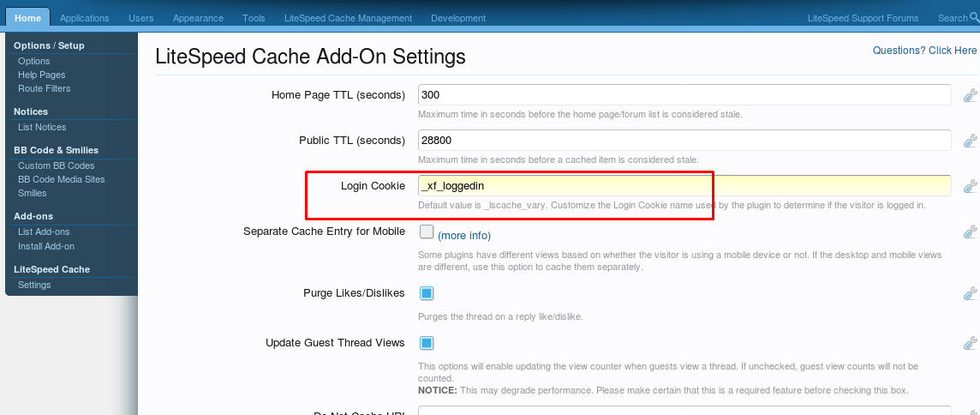Enable Separate Cache Entry for Mobile checkbox
Screen dimensions: 980x415
click(427, 232)
